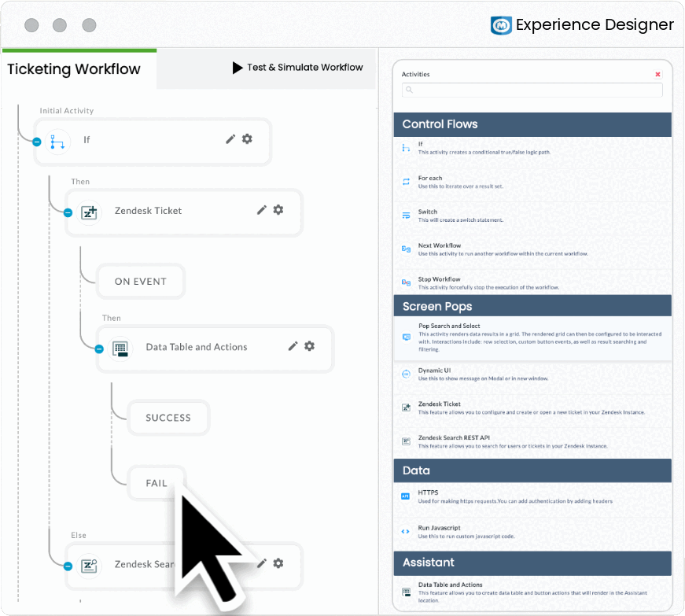Select the Stop Workflow activity title

click(439, 279)
